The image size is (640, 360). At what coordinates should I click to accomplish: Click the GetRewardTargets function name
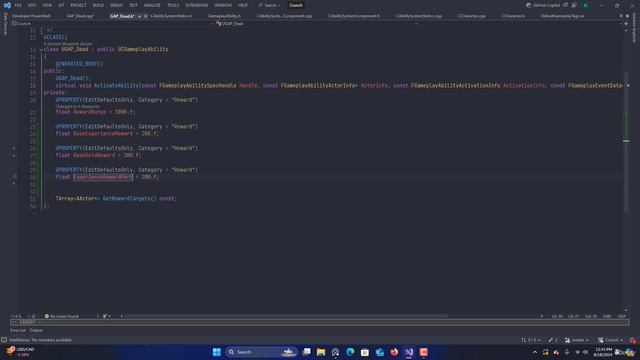click(x=128, y=198)
